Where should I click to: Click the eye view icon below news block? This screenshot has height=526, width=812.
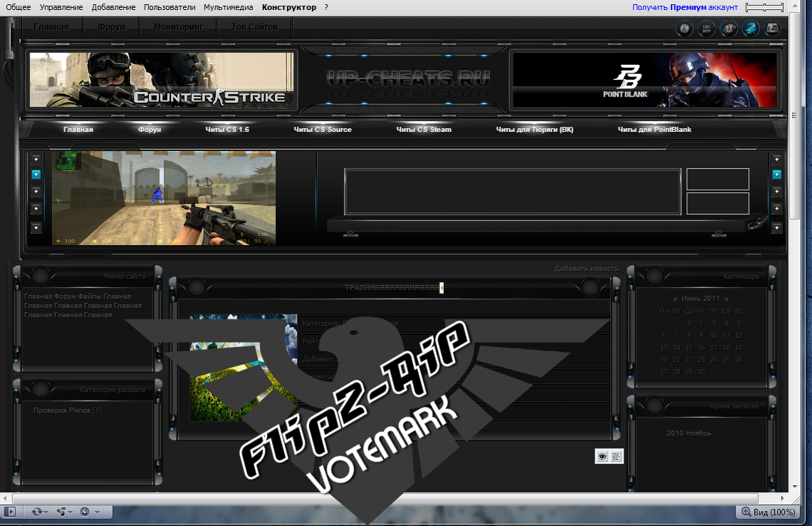pos(603,457)
